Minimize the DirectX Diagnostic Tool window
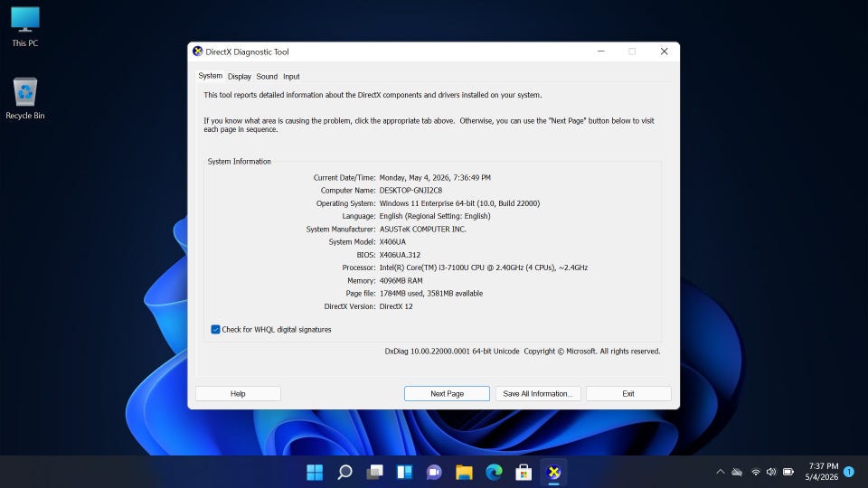 tap(600, 52)
